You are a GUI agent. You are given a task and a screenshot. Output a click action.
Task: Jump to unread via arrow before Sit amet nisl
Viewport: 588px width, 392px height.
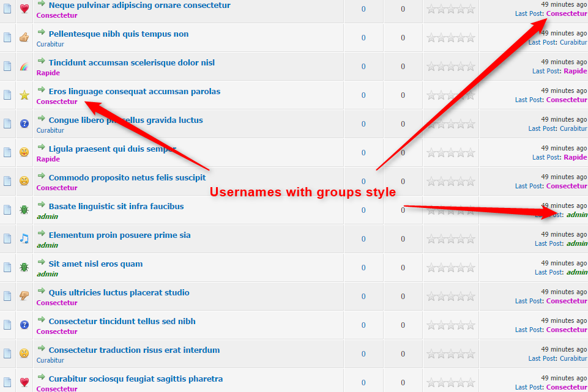pos(42,262)
